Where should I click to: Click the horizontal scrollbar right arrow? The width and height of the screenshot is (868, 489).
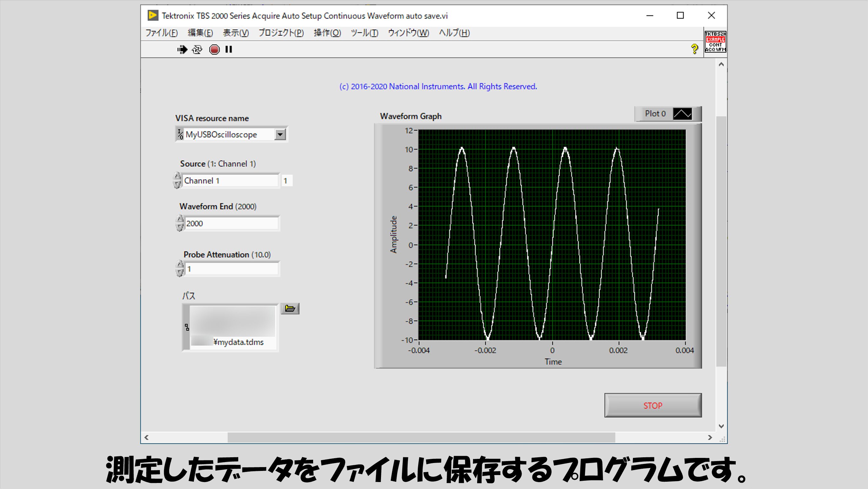710,438
